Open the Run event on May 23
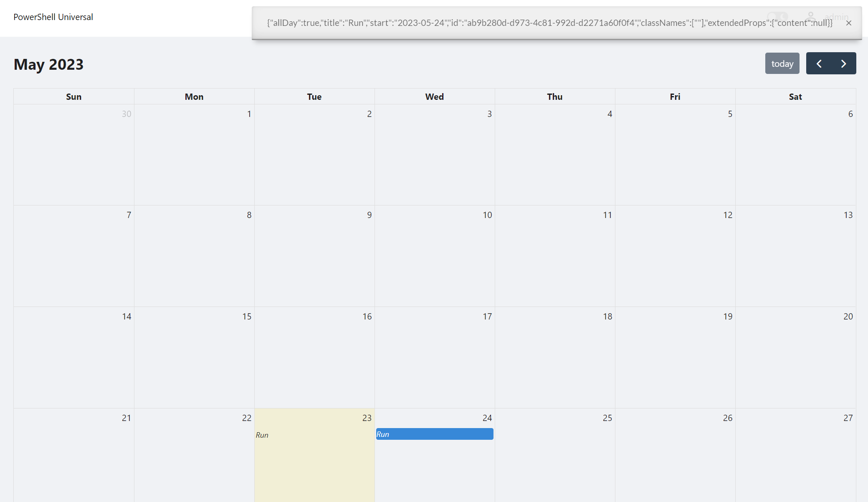The width and height of the screenshot is (868, 502). [262, 435]
